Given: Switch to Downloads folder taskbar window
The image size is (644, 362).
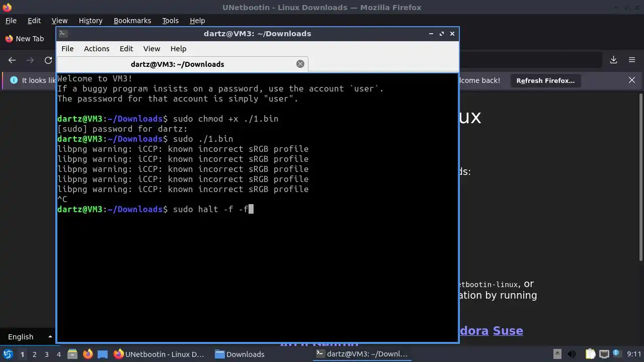Looking at the screenshot, I should point(239,354).
